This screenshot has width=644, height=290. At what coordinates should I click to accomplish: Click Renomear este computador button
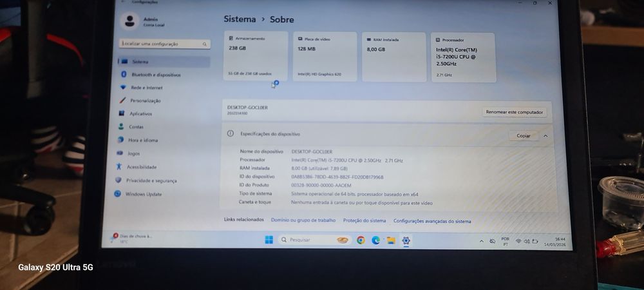(x=515, y=111)
